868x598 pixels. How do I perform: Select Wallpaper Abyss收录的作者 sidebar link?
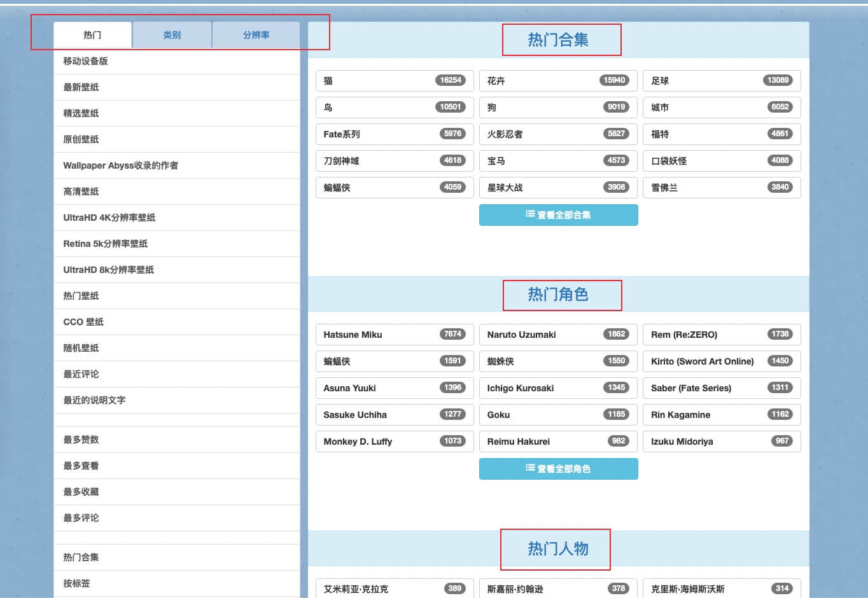tap(177, 165)
